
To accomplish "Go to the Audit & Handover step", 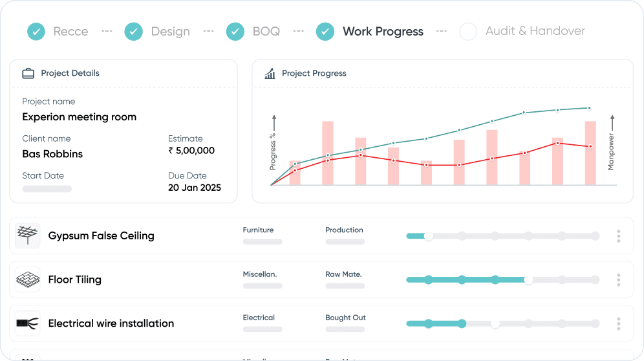I will pos(535,31).
